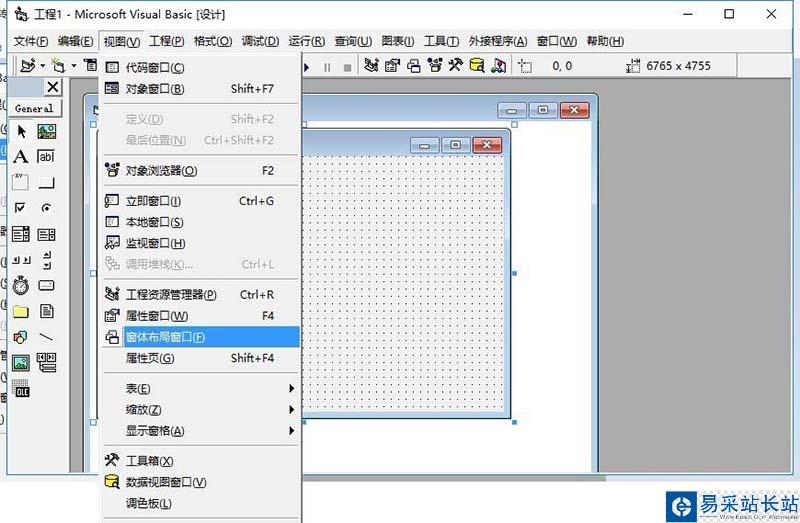
Task: Click Data View Window toolbar icon
Action: coord(477,66)
